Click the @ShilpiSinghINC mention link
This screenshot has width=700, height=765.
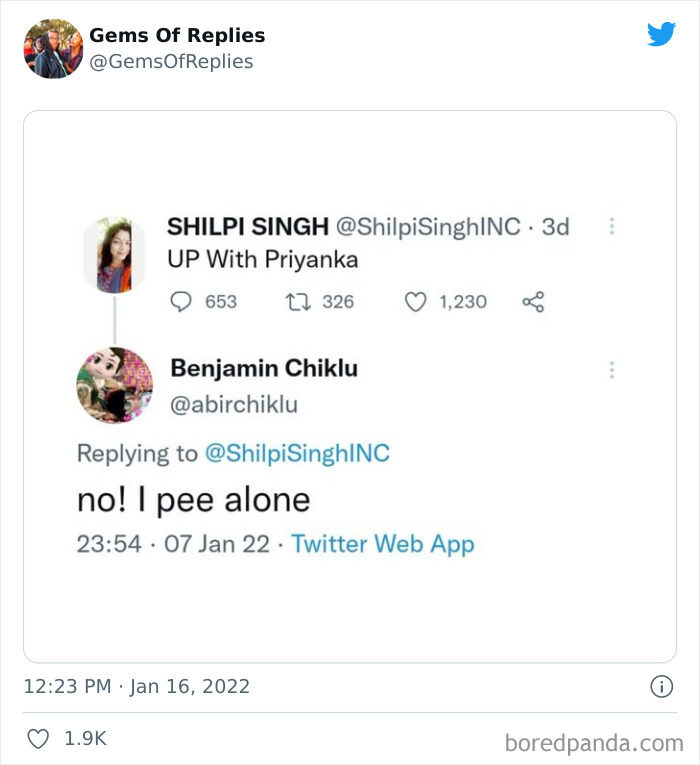(x=297, y=453)
